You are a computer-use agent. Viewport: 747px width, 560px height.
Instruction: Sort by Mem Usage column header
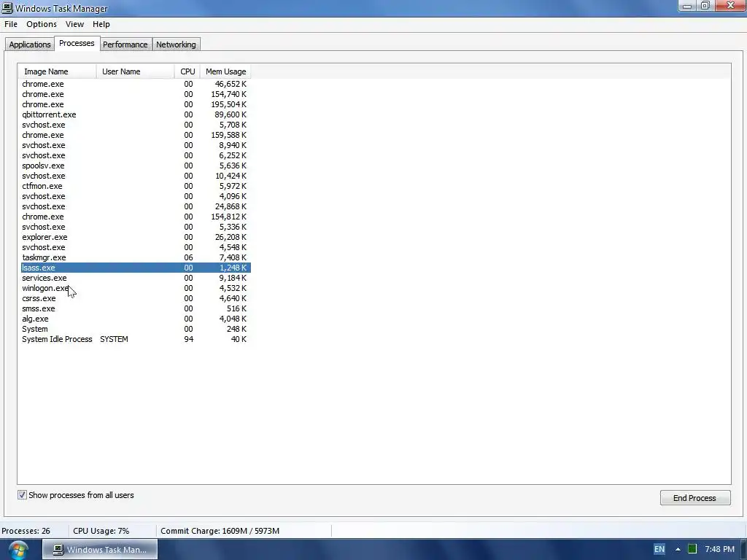pos(225,71)
